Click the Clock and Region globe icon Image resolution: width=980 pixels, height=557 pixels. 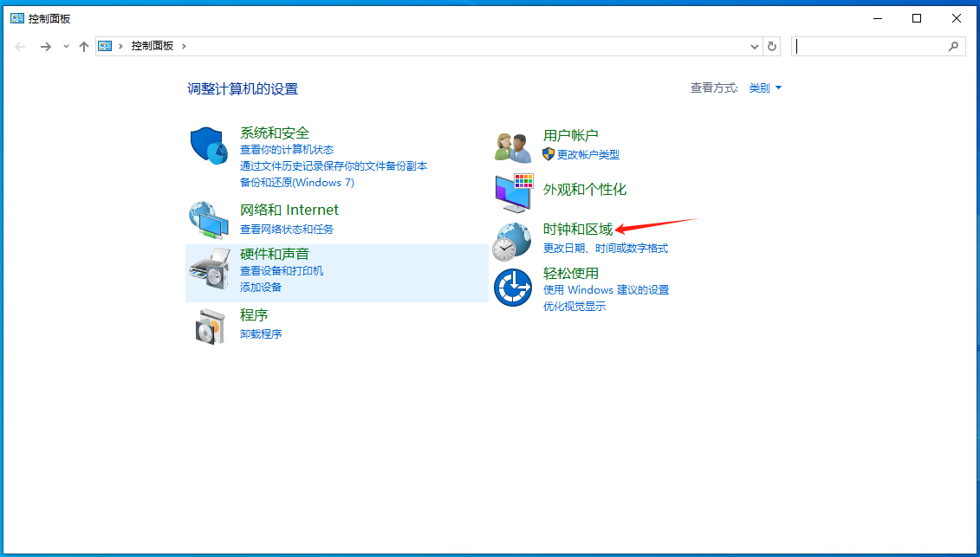point(512,240)
